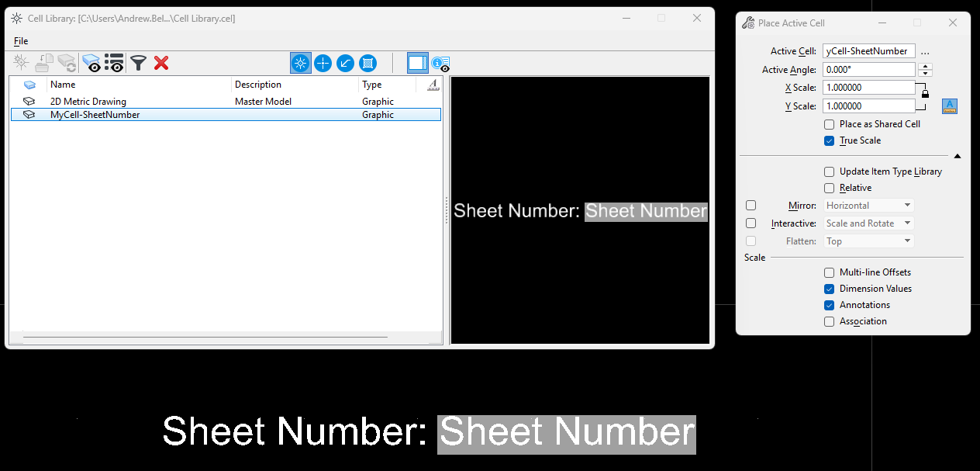Screen dimensions: 980x471
Task: Click Graphic type of MyCell-SheetNumber
Action: tap(378, 115)
